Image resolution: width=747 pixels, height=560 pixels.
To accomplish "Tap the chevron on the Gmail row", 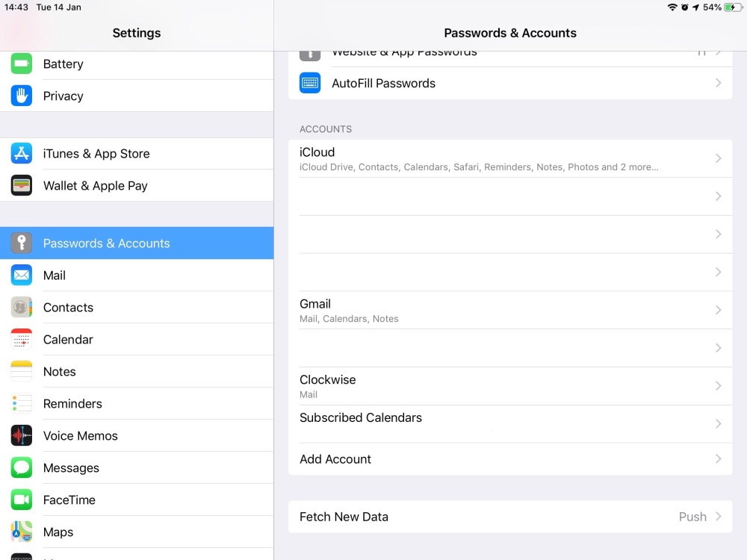I will click(x=719, y=310).
